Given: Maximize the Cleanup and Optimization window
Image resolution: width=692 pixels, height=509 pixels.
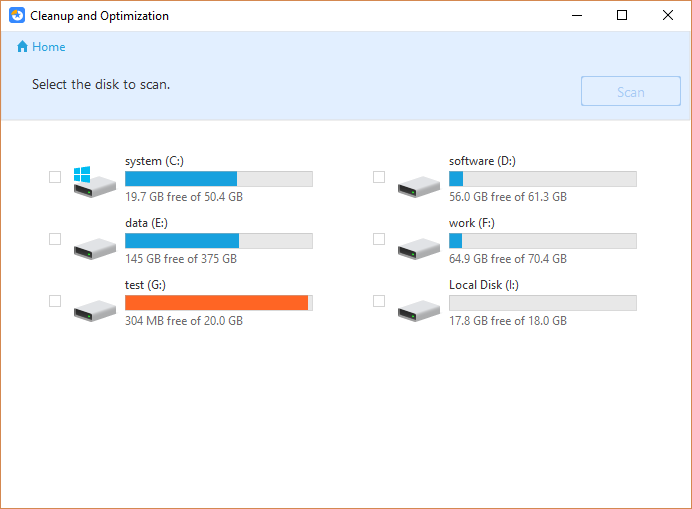Looking at the screenshot, I should coord(622,16).
